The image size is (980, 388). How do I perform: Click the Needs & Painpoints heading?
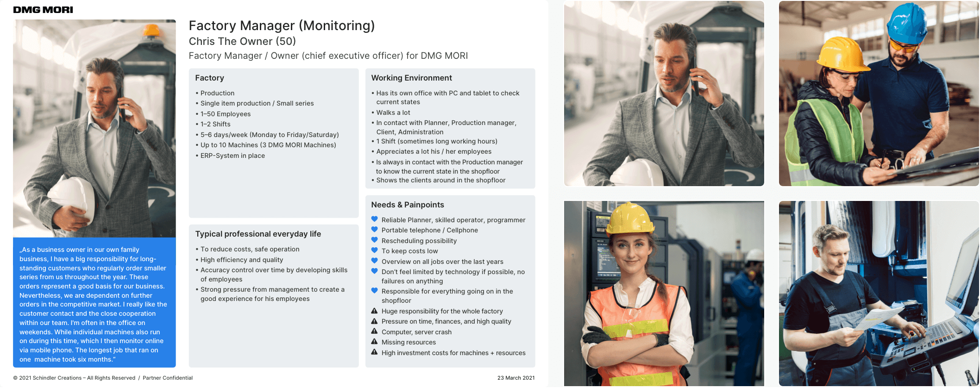[x=408, y=205]
